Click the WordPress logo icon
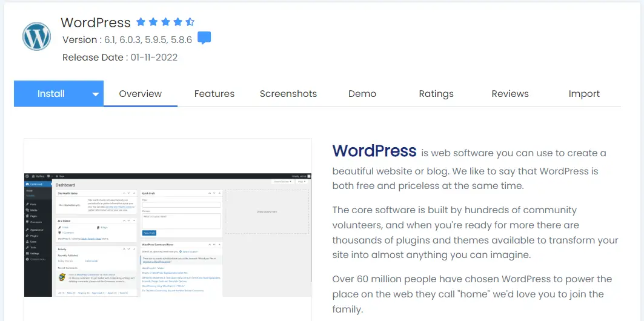The image size is (644, 321). coord(36,36)
